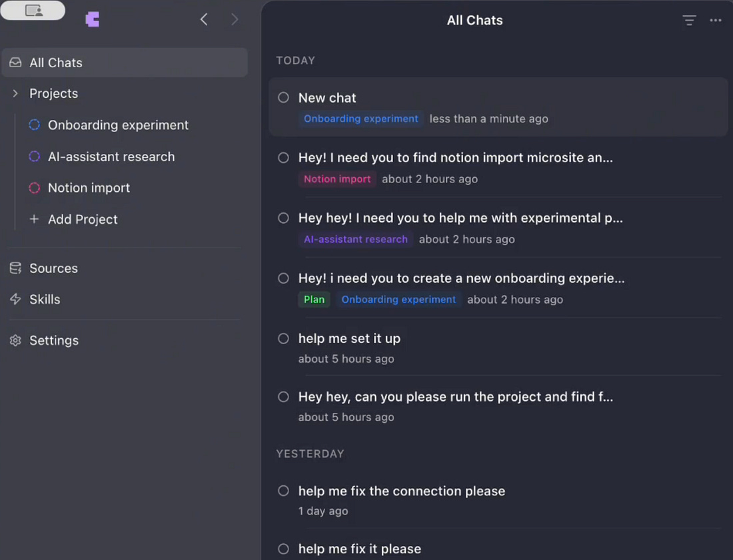Viewport: 733px width, 560px height.
Task: Click the forward navigation arrow
Action: click(235, 20)
